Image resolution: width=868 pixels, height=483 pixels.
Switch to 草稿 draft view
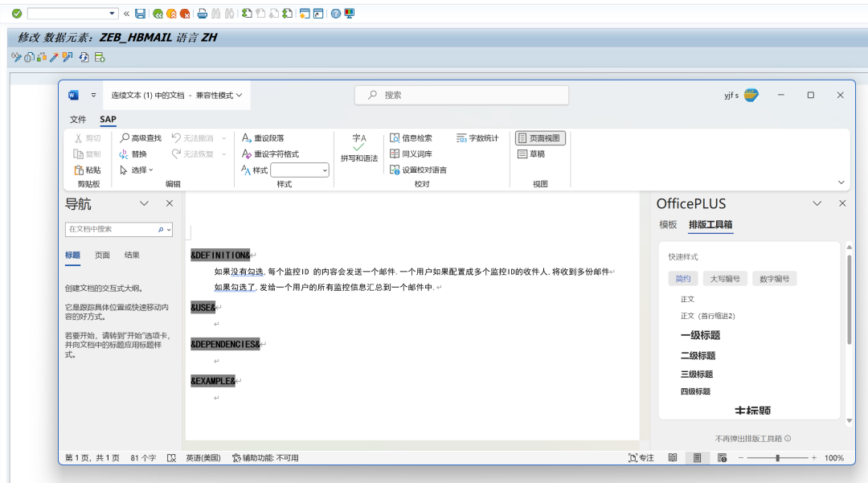click(531, 153)
